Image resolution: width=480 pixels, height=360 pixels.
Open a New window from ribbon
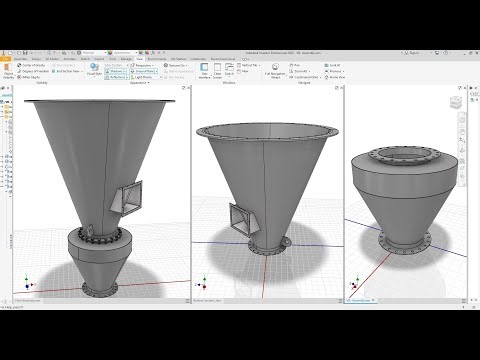(243, 71)
